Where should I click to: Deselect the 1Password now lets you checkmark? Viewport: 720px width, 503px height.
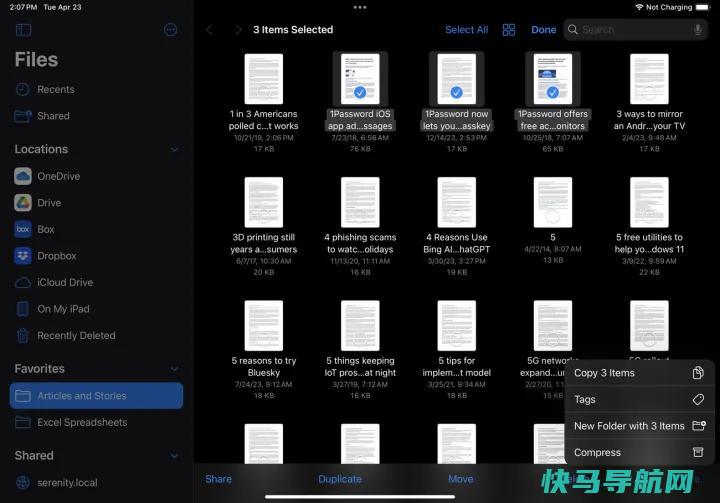click(x=456, y=92)
